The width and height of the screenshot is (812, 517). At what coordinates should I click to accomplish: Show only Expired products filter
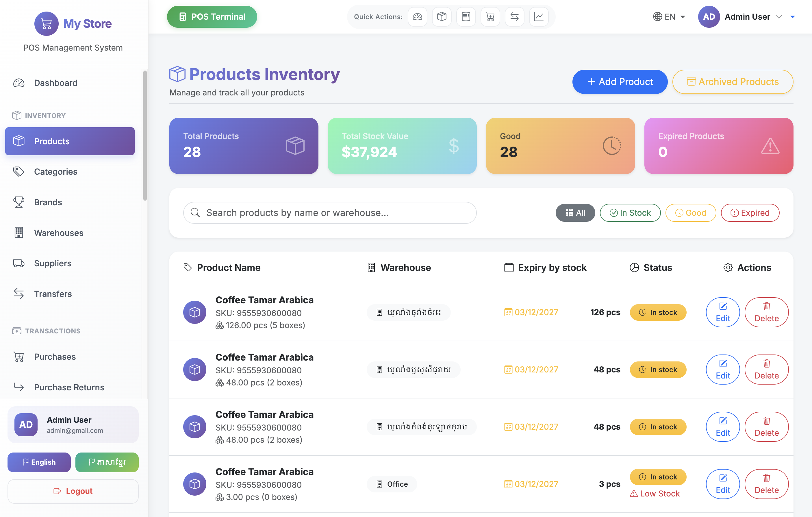(750, 213)
